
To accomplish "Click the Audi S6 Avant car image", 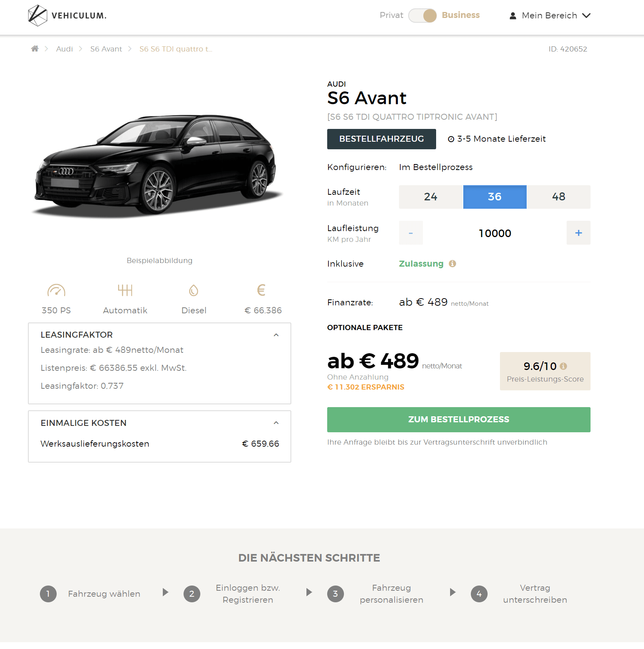I will click(158, 166).
